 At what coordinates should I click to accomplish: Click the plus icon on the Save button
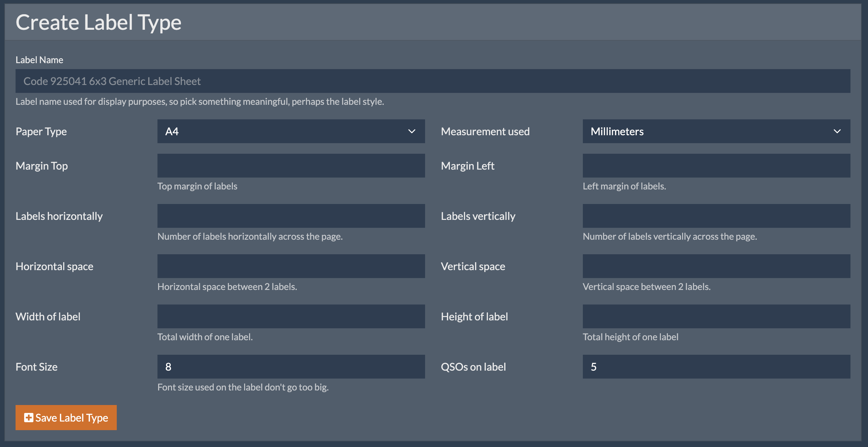(x=29, y=418)
